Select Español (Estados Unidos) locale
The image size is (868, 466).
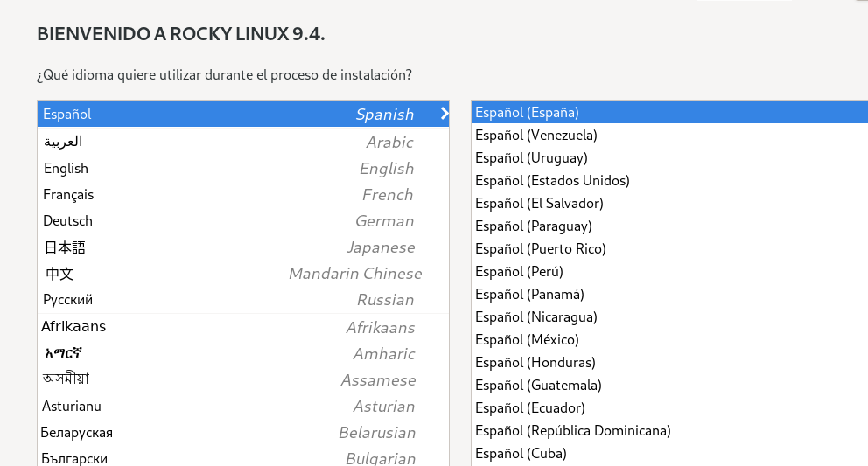[x=670, y=180]
